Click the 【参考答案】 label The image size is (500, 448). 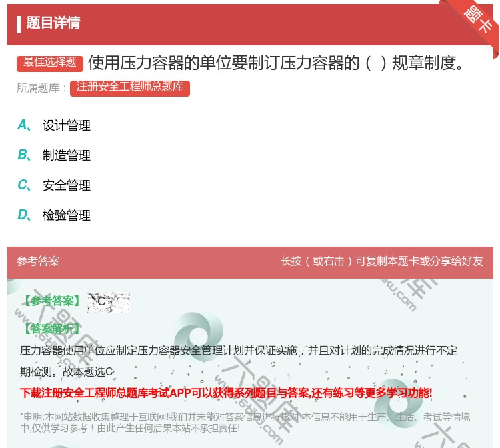51,301
